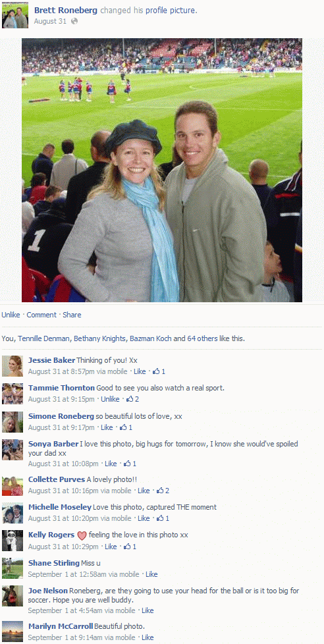Screen dimensions: 324x644
Task: Click the globe privacy icon beside August 31
Action: click(x=74, y=21)
